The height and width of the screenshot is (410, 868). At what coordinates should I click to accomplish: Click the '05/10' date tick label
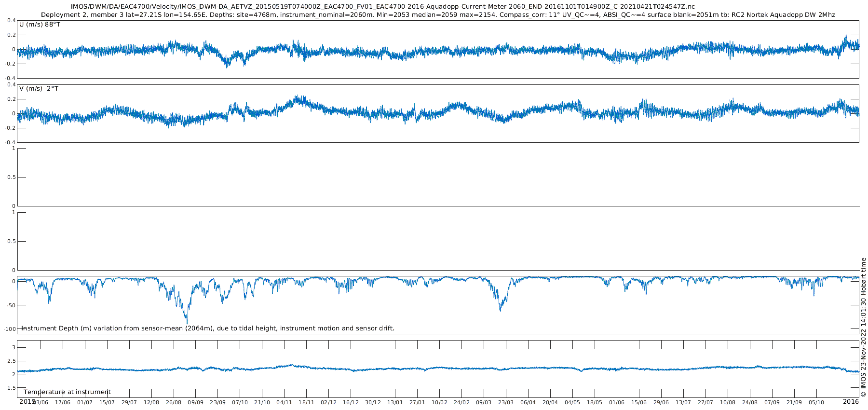(817, 402)
